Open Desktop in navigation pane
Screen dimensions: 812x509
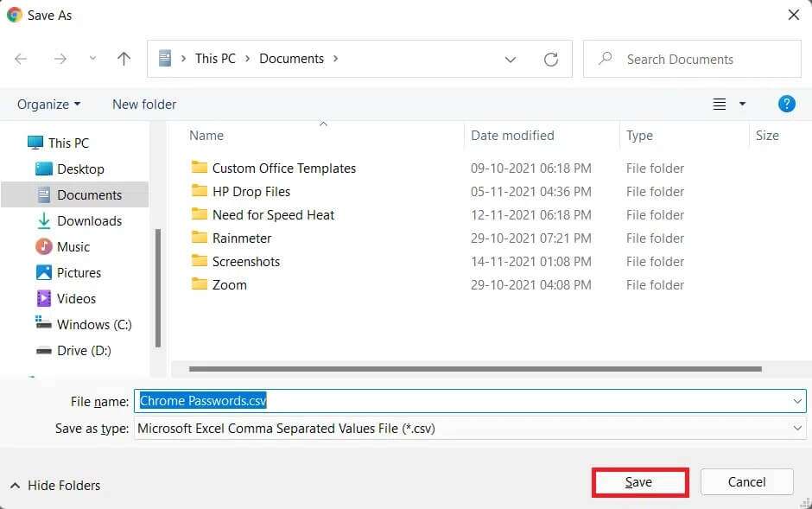[x=80, y=169]
